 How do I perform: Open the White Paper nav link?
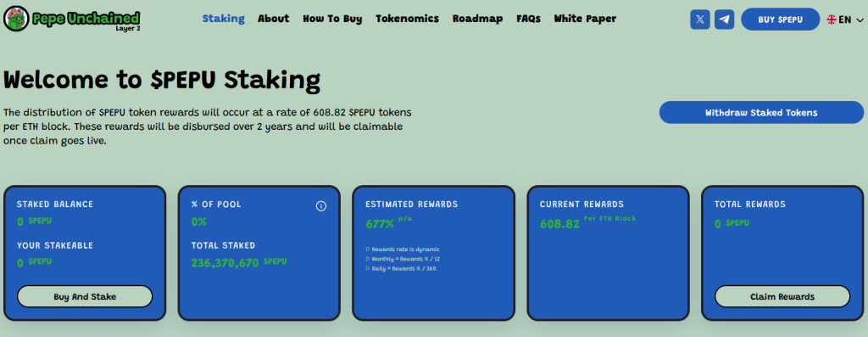[585, 19]
